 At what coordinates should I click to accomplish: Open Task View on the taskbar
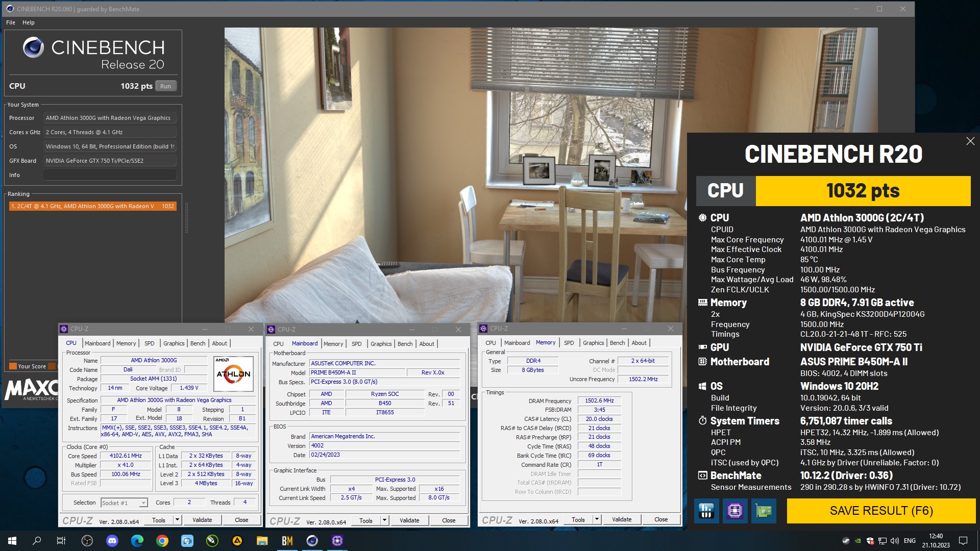(61, 541)
